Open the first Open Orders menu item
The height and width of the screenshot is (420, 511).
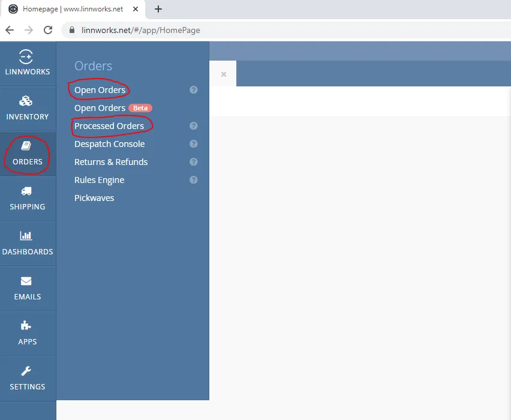100,90
